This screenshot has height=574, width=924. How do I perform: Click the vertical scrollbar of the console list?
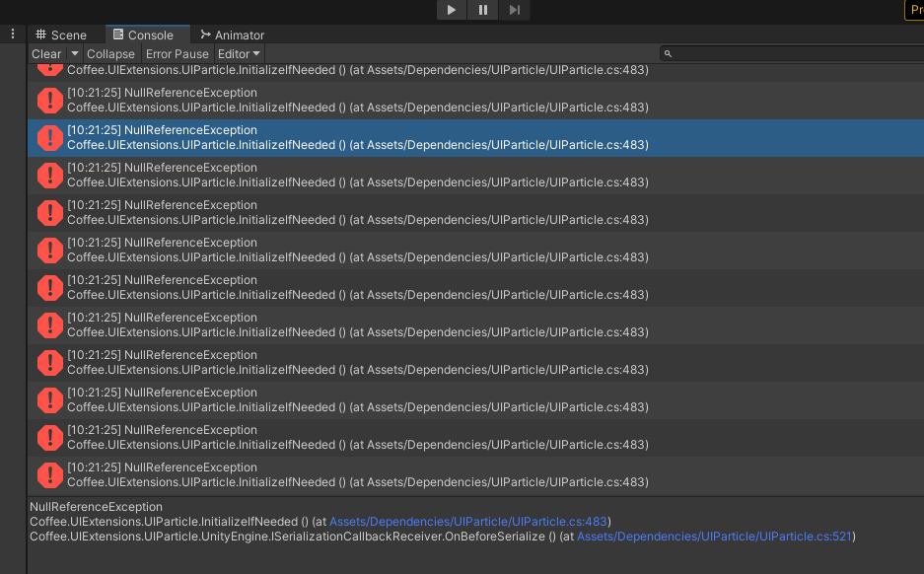(918, 276)
